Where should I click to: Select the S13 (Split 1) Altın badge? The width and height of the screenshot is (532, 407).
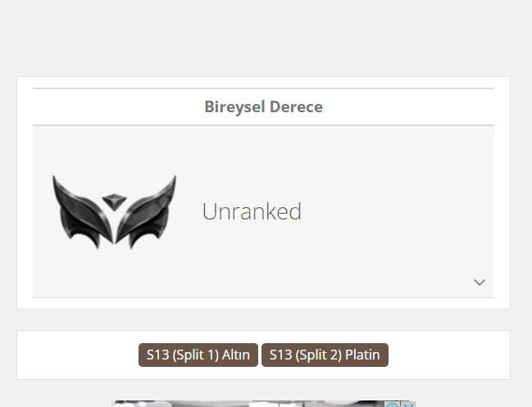[198, 355]
